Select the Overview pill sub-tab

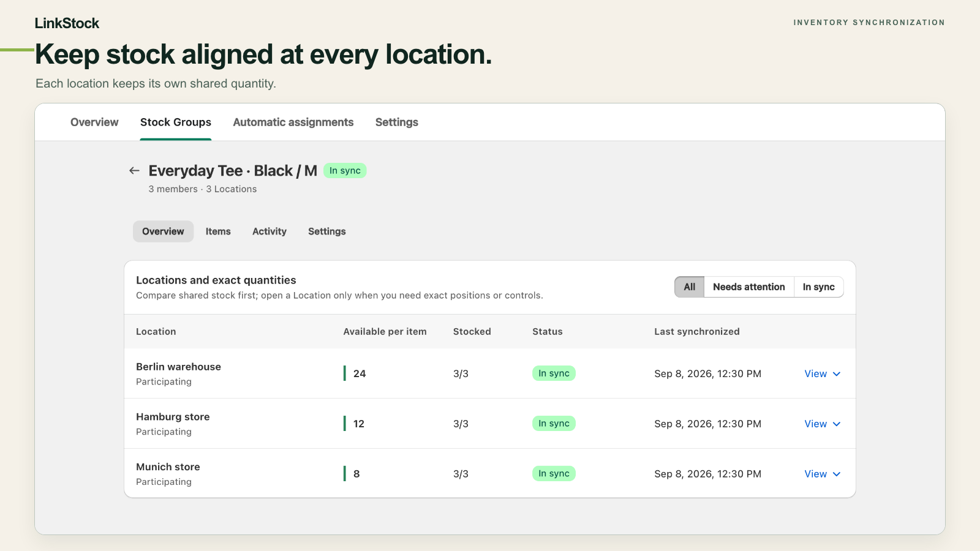[163, 231]
